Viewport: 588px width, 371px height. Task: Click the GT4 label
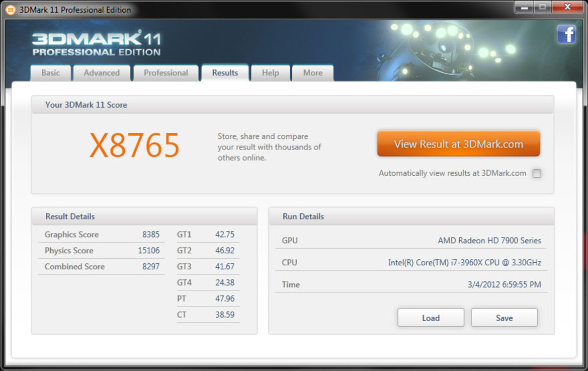coord(184,282)
